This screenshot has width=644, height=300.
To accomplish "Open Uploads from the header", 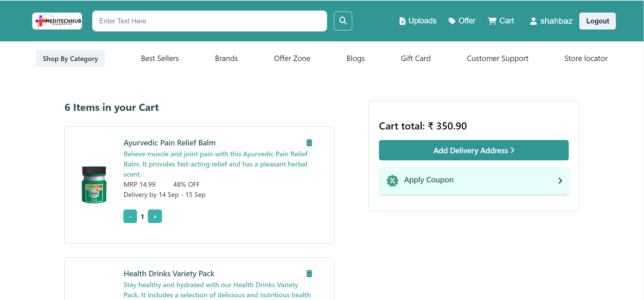I will pyautogui.click(x=418, y=21).
